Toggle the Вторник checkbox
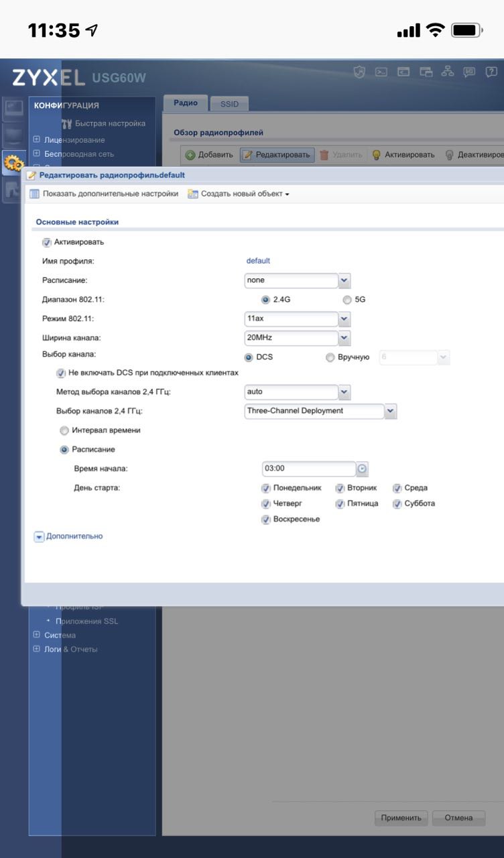Image resolution: width=504 pixels, height=858 pixels. pos(340,488)
